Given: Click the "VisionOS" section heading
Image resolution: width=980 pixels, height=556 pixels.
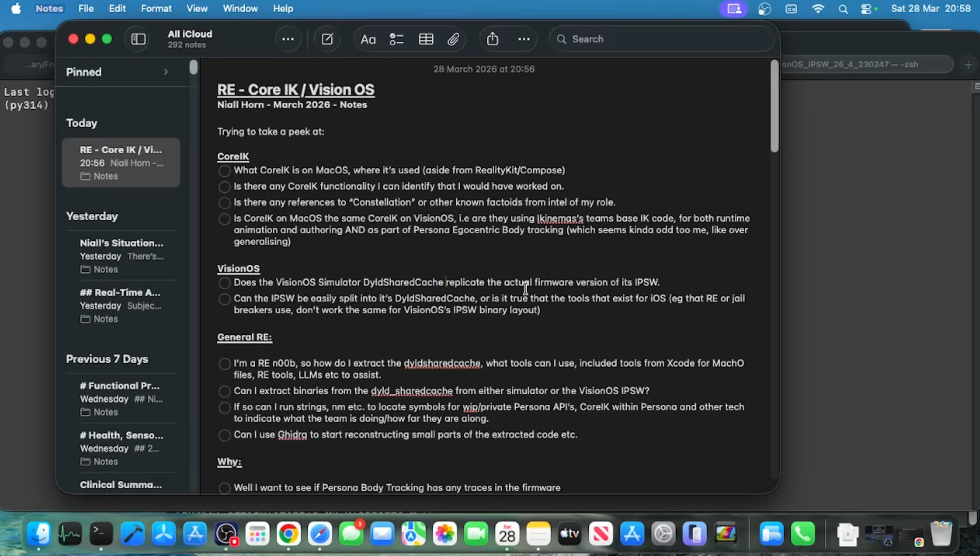Looking at the screenshot, I should coord(238,268).
